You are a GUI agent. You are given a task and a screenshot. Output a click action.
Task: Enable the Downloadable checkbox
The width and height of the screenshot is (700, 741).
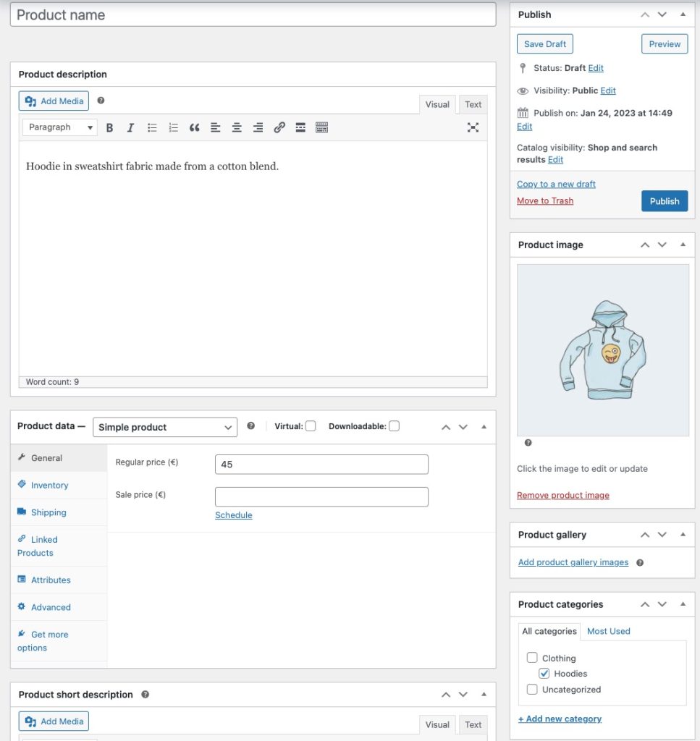pos(395,426)
